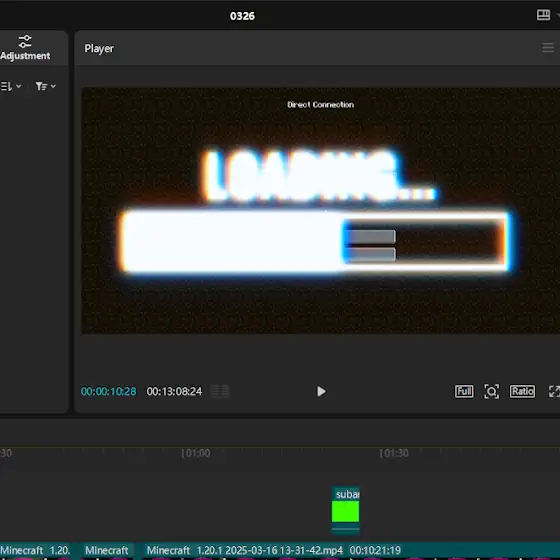Click the Player panel title
The width and height of the screenshot is (560, 560).
pyautogui.click(x=99, y=48)
